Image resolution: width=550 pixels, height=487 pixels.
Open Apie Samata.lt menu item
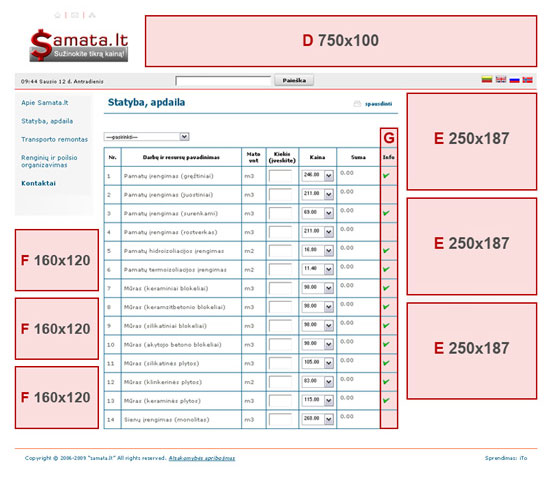coord(45,102)
